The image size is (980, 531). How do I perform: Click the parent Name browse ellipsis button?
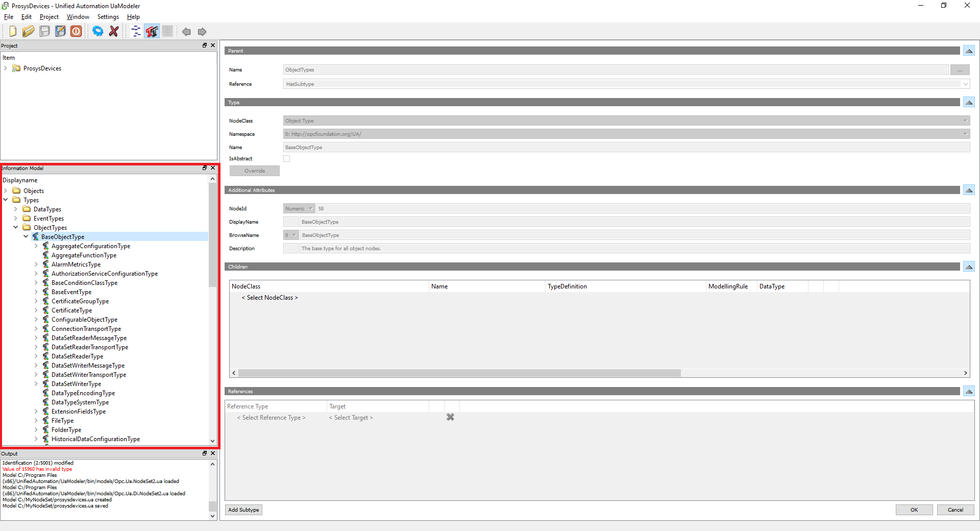point(960,70)
